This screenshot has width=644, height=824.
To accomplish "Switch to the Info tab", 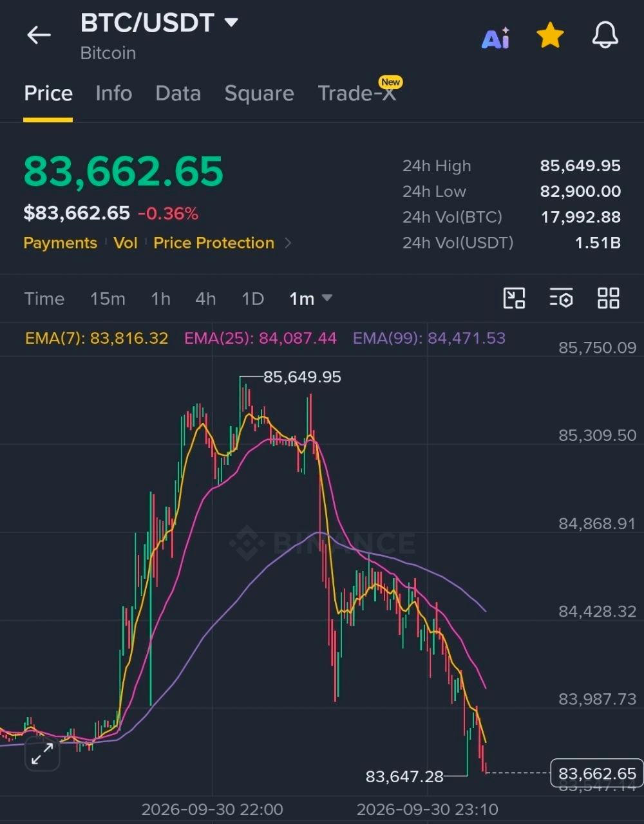I will coord(113,94).
